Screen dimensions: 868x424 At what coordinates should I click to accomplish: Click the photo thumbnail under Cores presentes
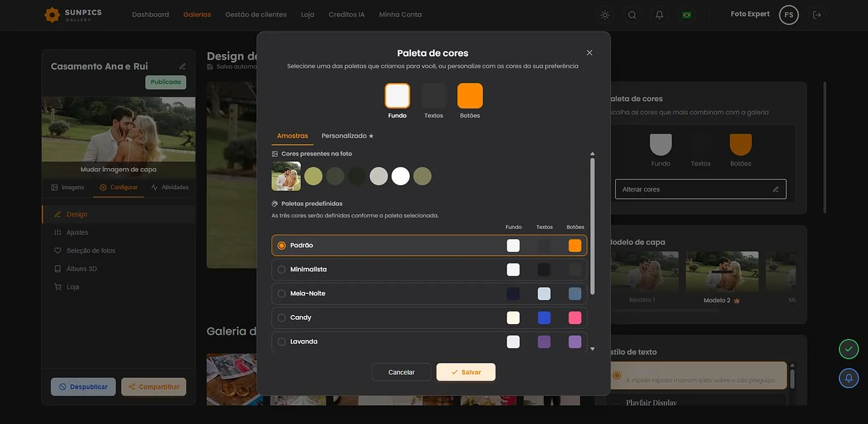(x=286, y=176)
